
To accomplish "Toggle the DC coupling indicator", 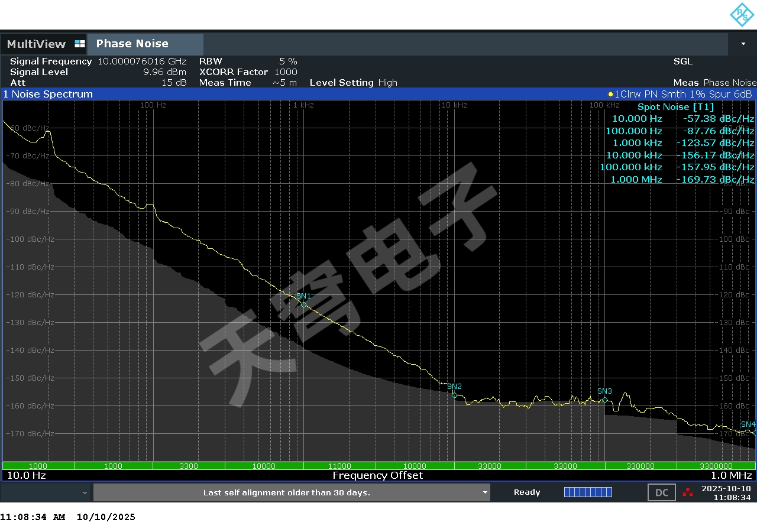I will pos(661,492).
